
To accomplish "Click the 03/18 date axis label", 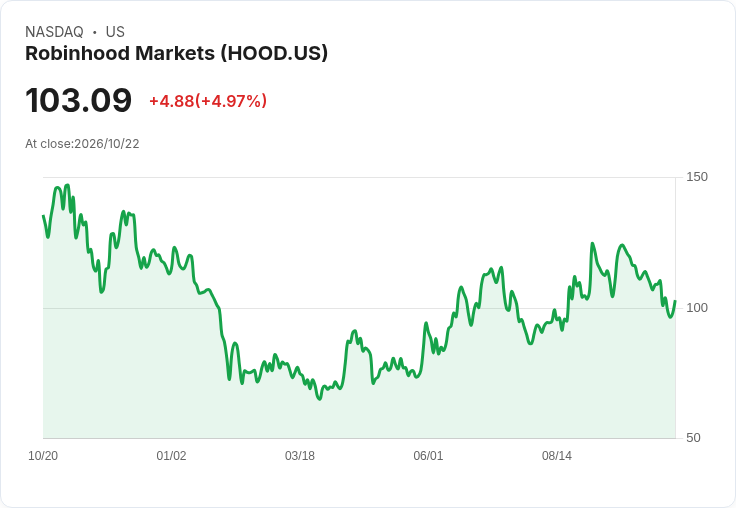I will pos(300,456).
